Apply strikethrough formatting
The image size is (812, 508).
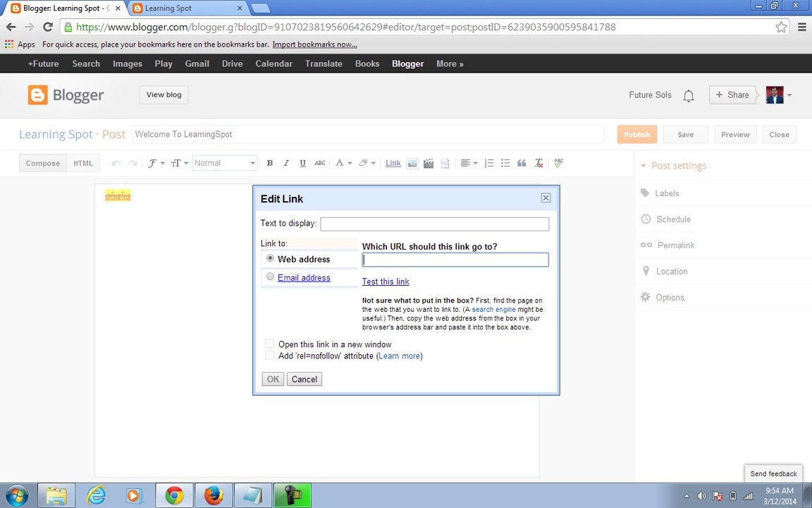click(x=319, y=163)
